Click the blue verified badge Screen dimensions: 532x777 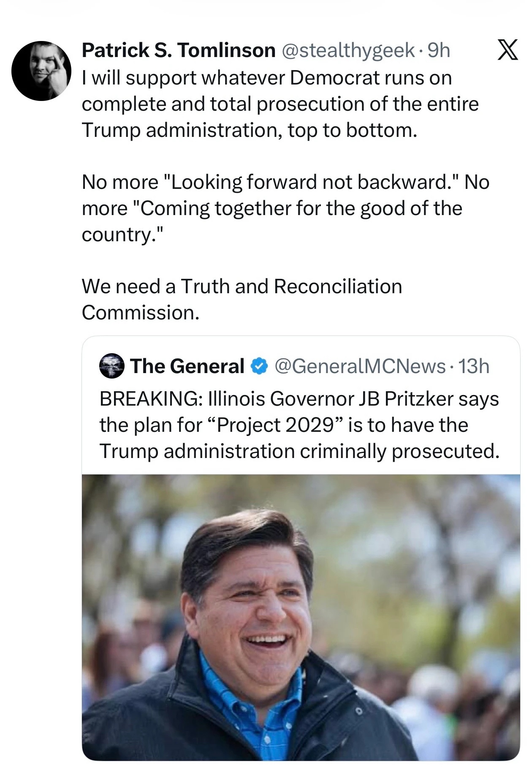[x=260, y=366]
